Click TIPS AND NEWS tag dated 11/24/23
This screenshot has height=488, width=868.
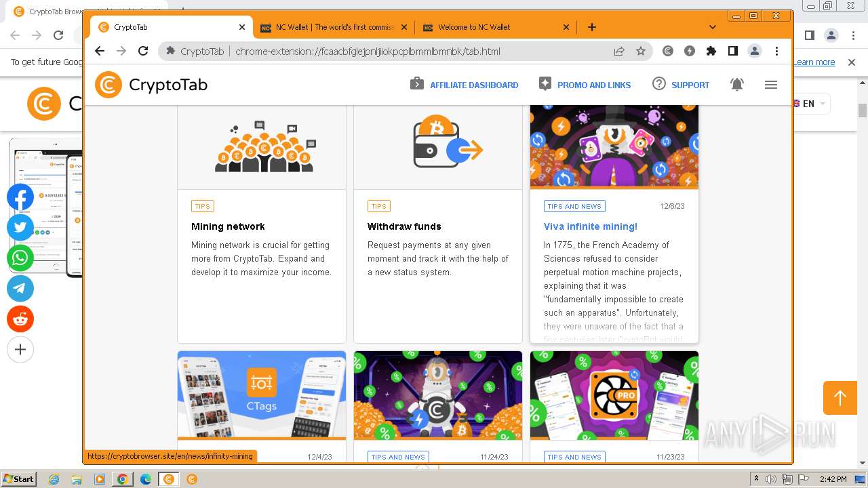pyautogui.click(x=398, y=457)
